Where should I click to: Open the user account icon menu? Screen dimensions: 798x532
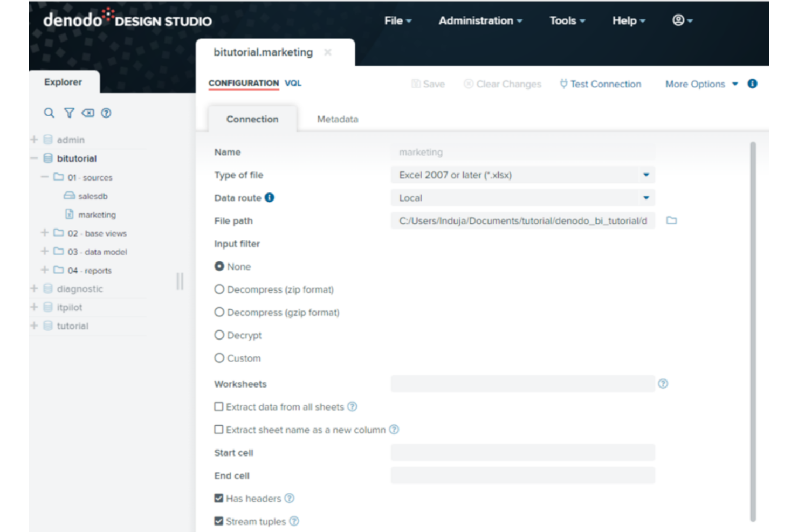click(682, 20)
